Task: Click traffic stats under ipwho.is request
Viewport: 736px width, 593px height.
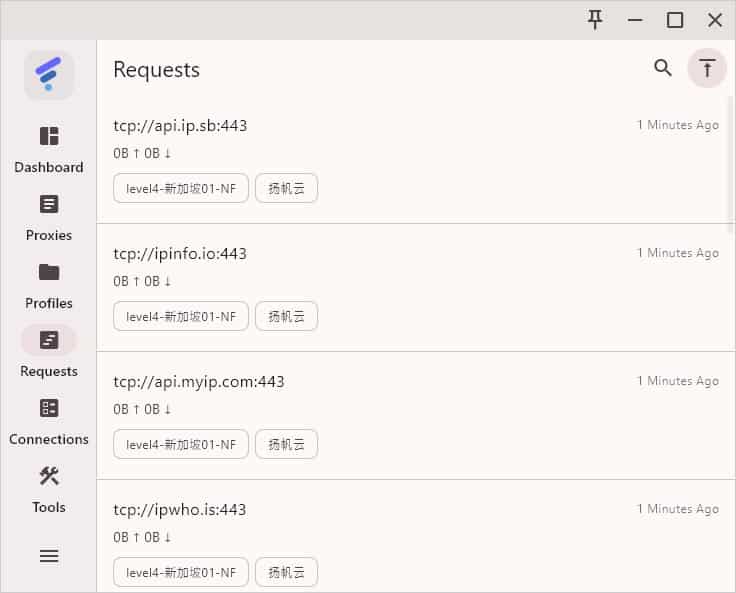Action: tap(142, 537)
